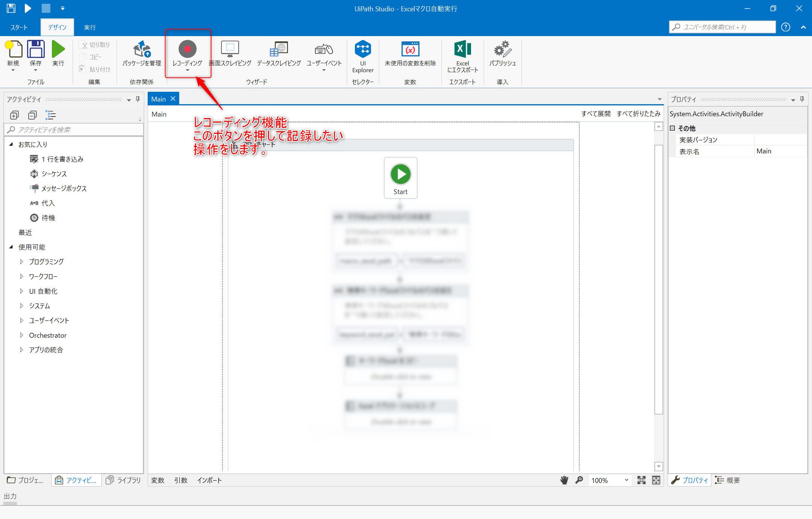
Task: Switch to the デザイン ribbon tab
Action: (57, 27)
